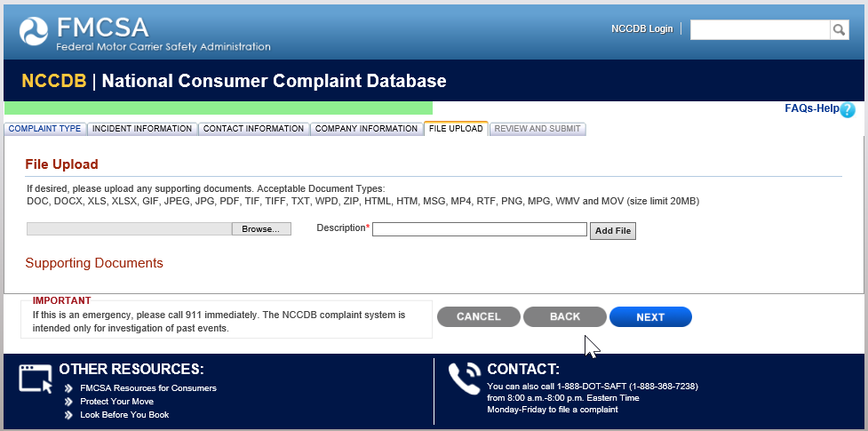Proceed with the Next button
The height and width of the screenshot is (431, 868).
(650, 317)
